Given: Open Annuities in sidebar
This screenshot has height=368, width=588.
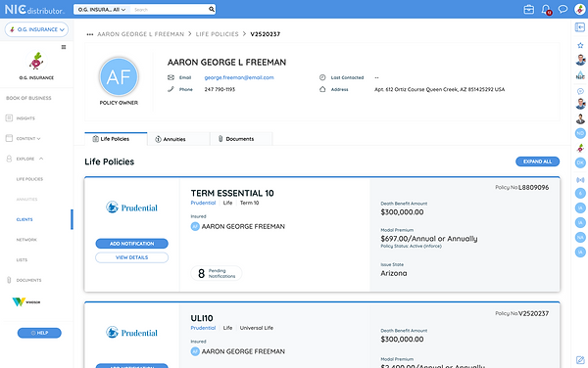Looking at the screenshot, I should click(x=26, y=199).
